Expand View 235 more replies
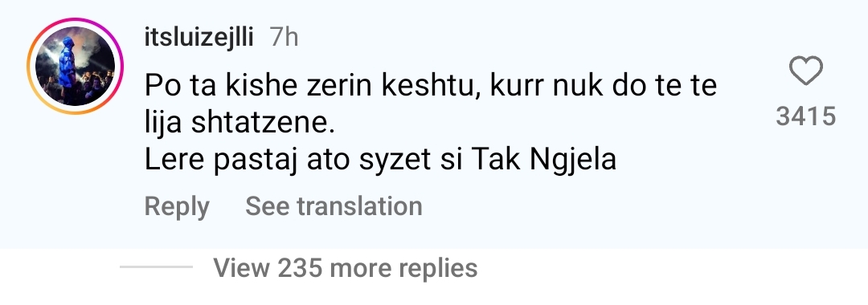 click(346, 267)
